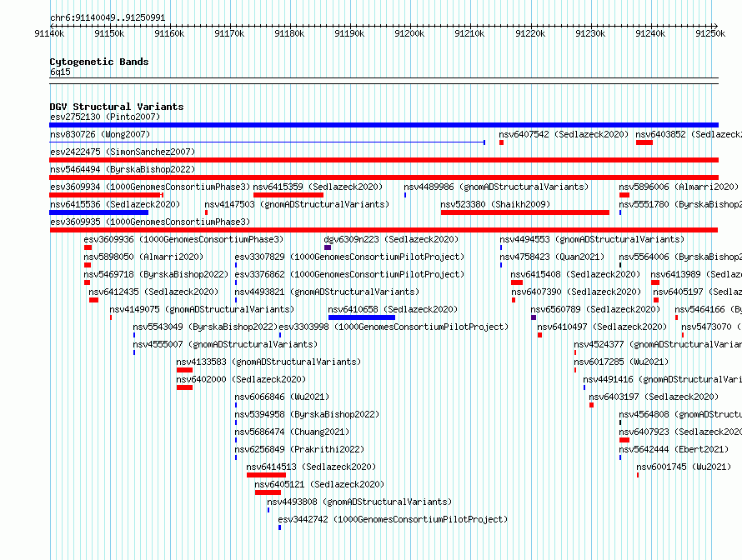Screen dimensions: 742x560
Task: Click nsv4489986 (gnomADStructuralVariants) label
Action: tap(496, 187)
